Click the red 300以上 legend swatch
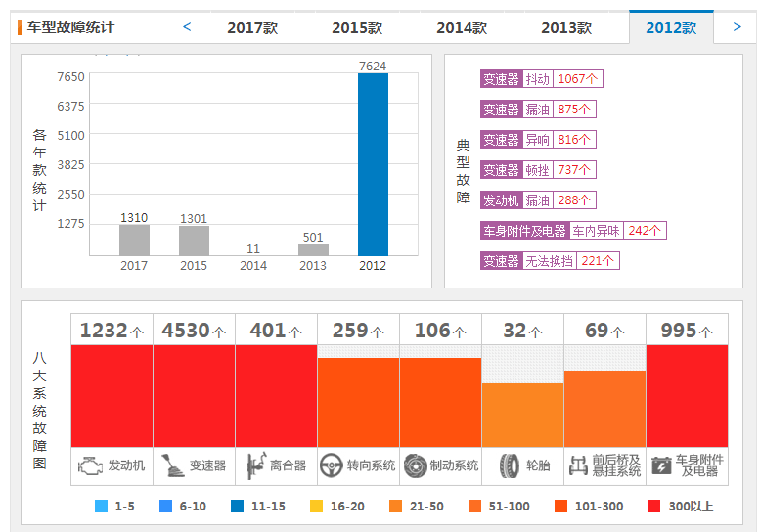The height and width of the screenshot is (532, 760). pos(653,506)
